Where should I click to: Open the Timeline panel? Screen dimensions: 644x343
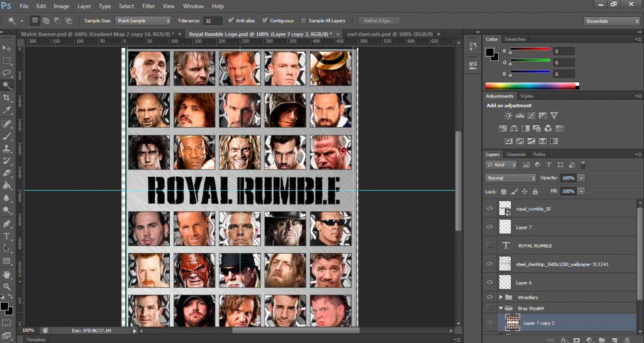pyautogui.click(x=36, y=339)
